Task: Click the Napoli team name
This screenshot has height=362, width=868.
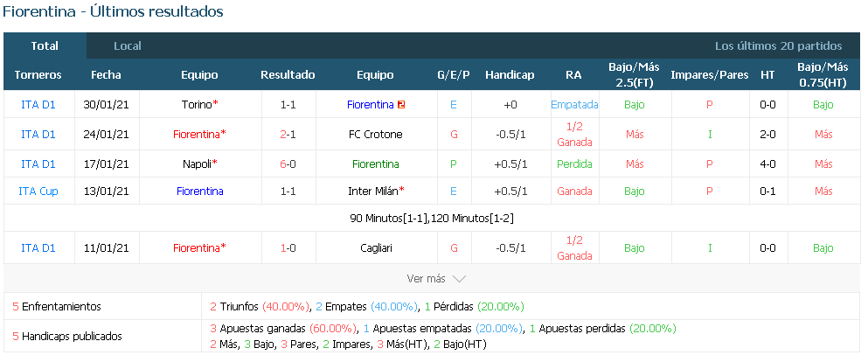Action: [197, 164]
